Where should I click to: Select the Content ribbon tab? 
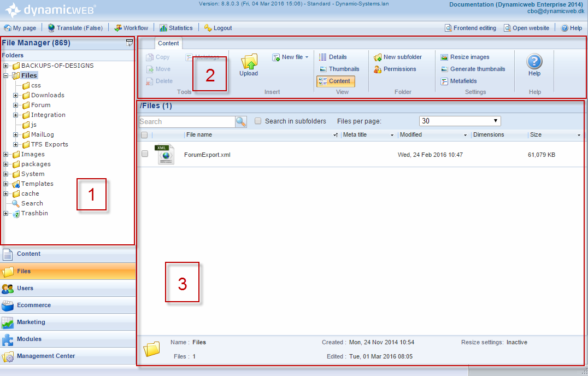tap(168, 44)
